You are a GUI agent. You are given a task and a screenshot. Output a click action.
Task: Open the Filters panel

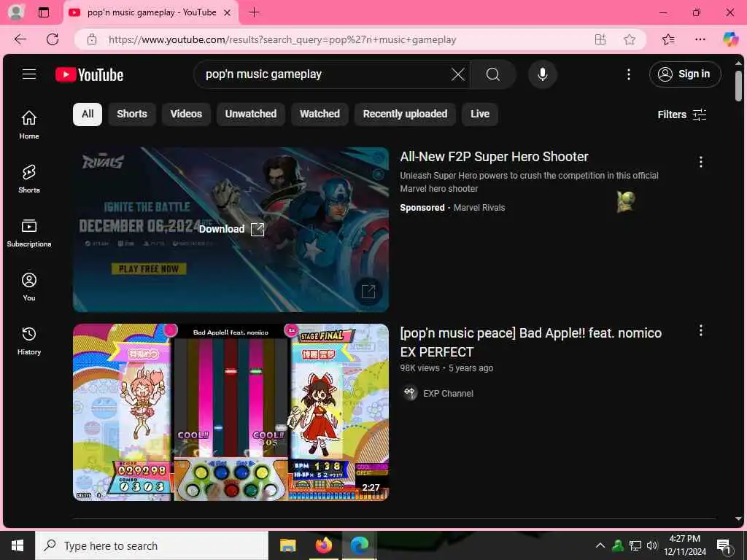pyautogui.click(x=682, y=114)
